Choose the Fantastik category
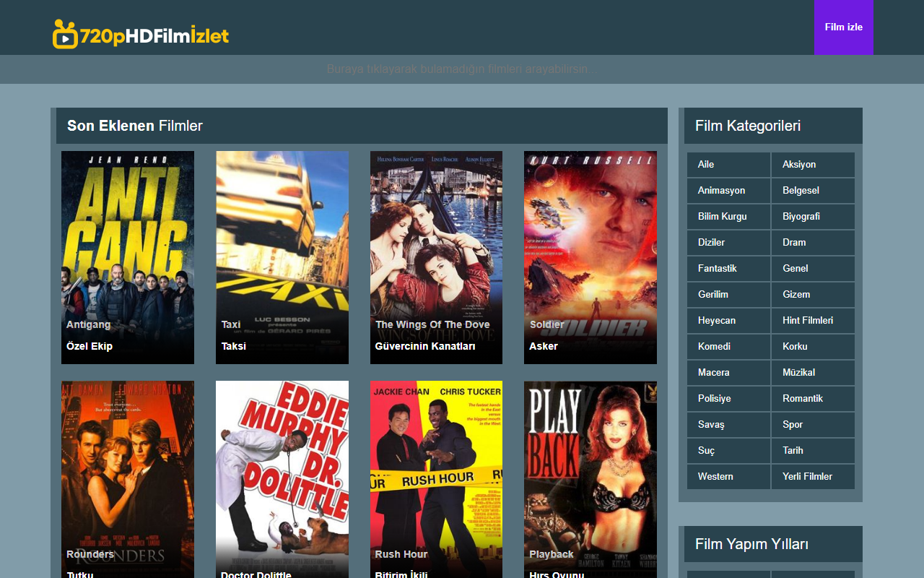This screenshot has height=578, width=924. click(728, 269)
